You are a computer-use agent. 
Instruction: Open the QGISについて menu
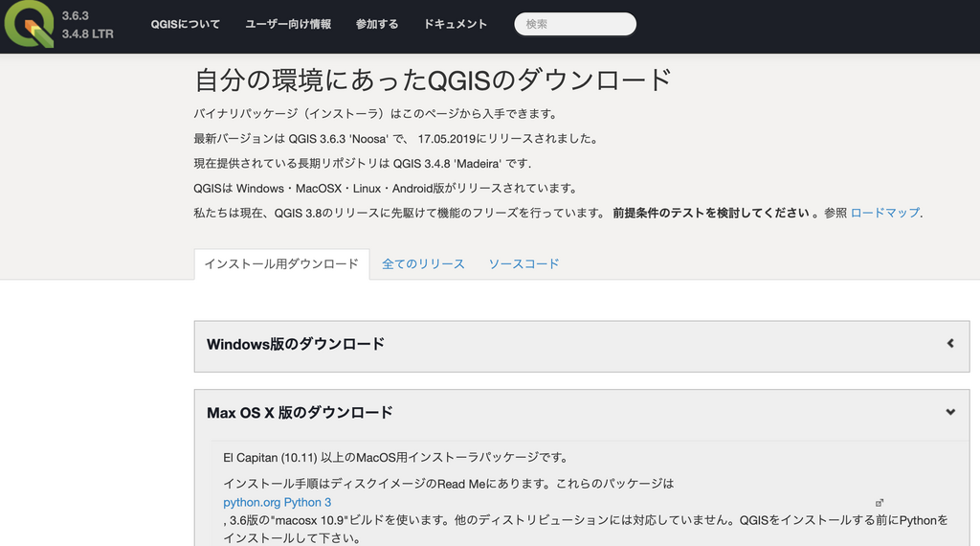(185, 24)
